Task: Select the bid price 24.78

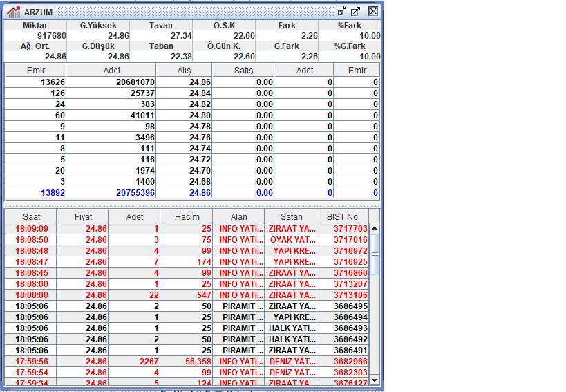Action: pos(200,127)
